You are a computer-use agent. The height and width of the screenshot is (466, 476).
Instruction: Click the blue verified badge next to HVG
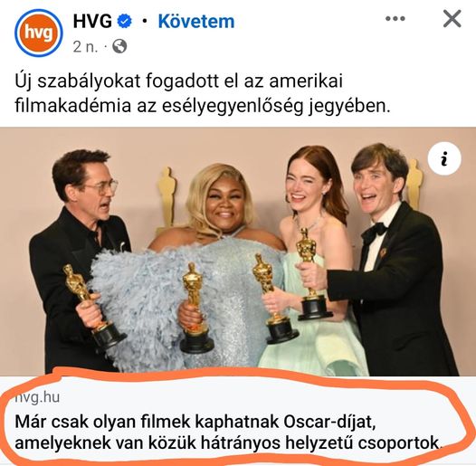(125, 22)
